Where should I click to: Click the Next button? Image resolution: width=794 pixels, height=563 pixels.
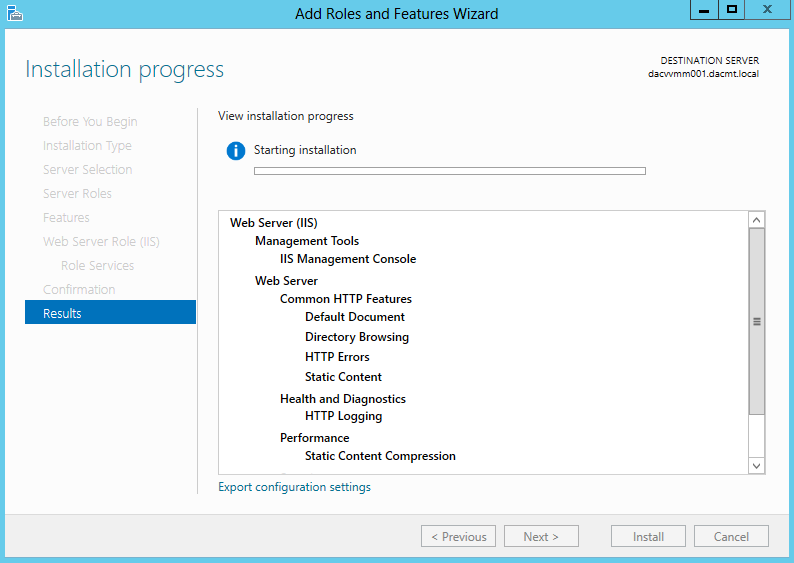pos(541,536)
